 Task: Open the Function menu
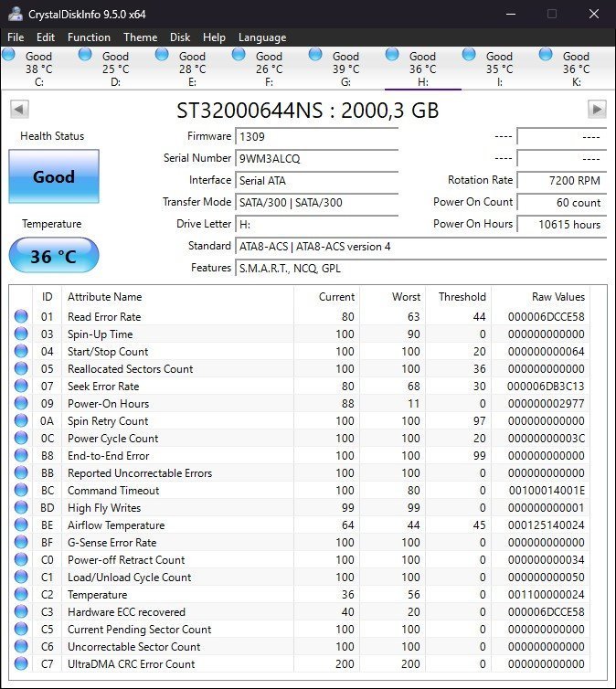click(89, 37)
